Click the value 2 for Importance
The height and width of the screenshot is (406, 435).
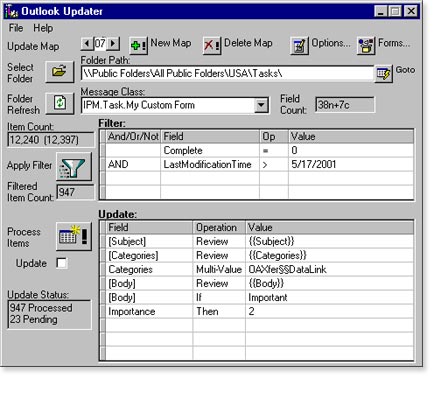330,312
